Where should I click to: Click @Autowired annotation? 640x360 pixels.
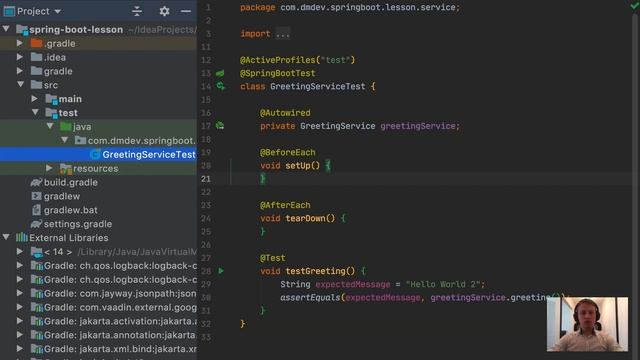[x=285, y=113]
